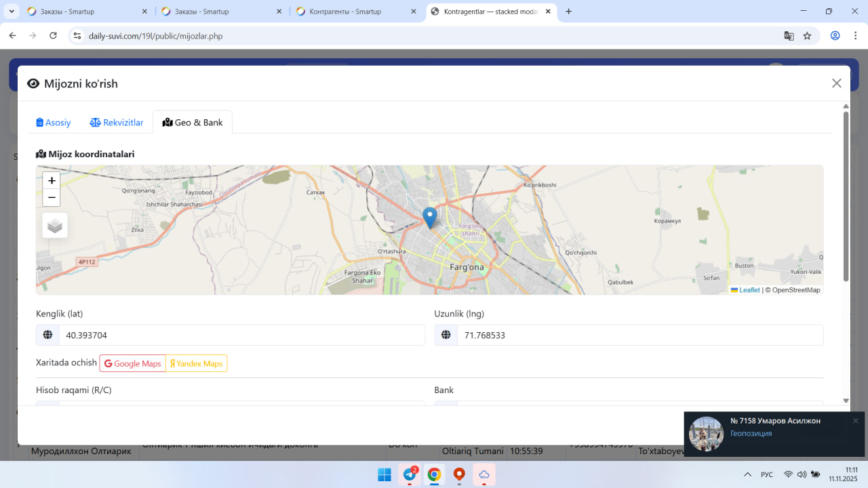Click the Kenglik (lat) input field

pyautogui.click(x=241, y=335)
